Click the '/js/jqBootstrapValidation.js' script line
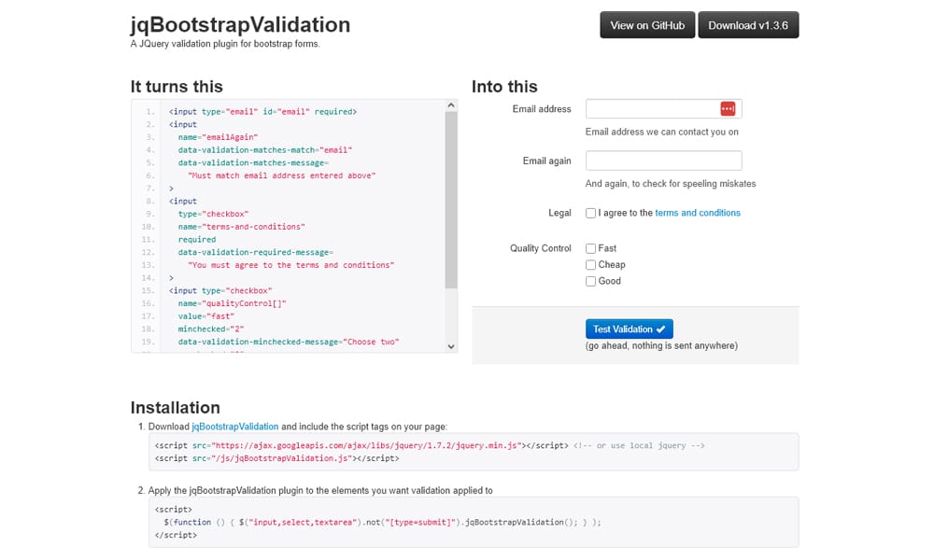 point(277,458)
